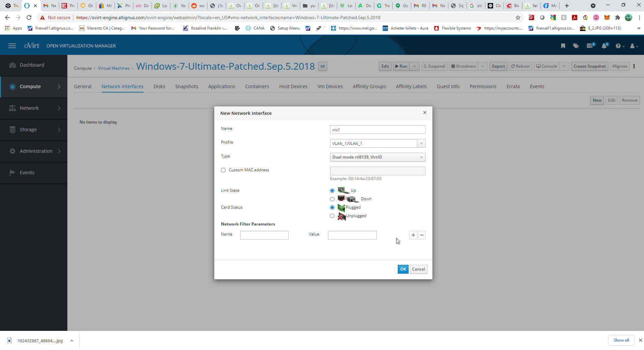Select Unplugged card status

click(x=332, y=216)
